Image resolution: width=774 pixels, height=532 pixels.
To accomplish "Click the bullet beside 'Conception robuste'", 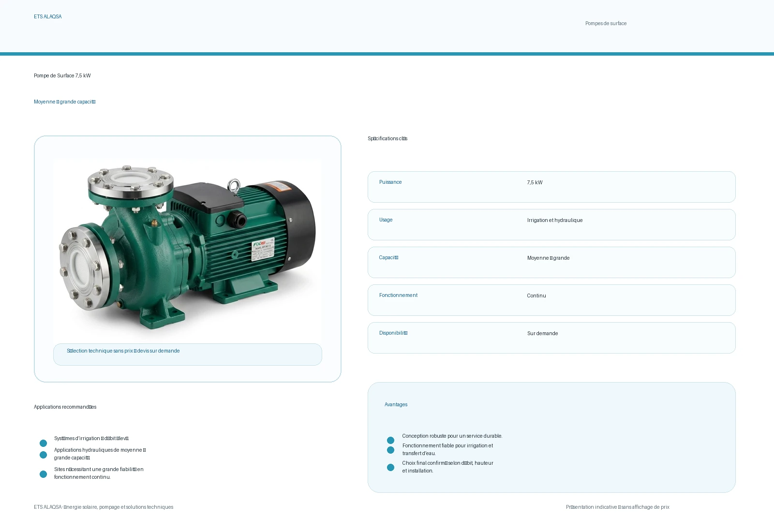I will tap(390, 440).
